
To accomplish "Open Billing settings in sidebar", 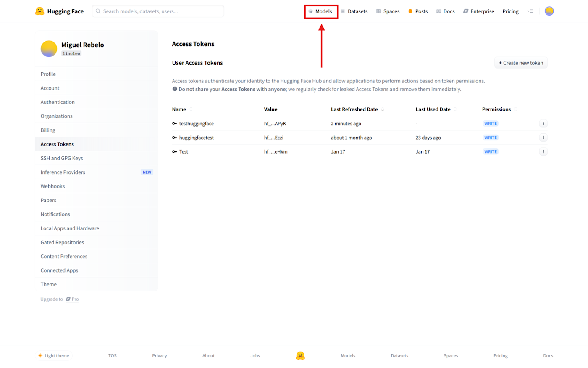I will click(97, 130).
